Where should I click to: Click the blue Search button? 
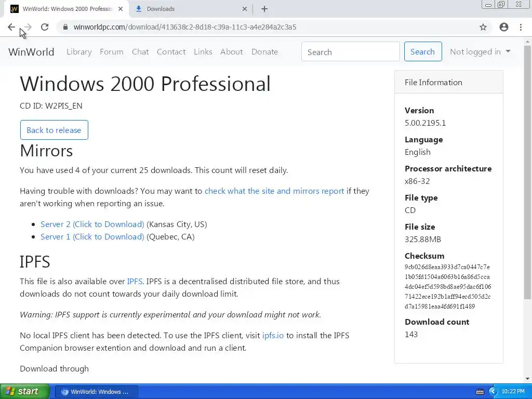point(423,51)
